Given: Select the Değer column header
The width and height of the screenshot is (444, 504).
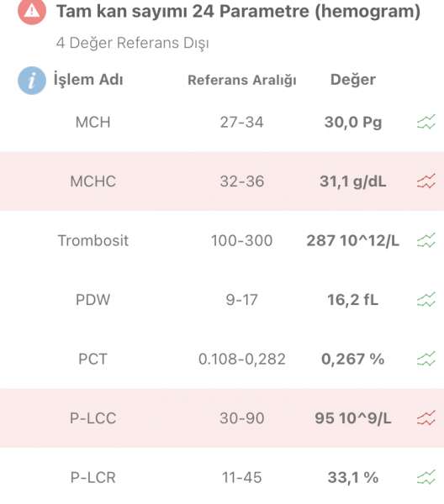Looking at the screenshot, I should coord(353,80).
